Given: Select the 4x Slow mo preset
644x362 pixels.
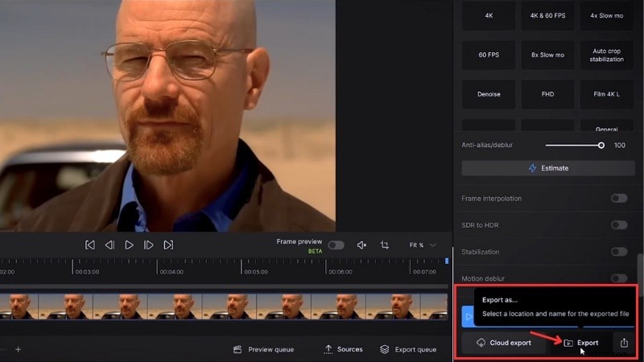Looking at the screenshot, I should (606, 15).
